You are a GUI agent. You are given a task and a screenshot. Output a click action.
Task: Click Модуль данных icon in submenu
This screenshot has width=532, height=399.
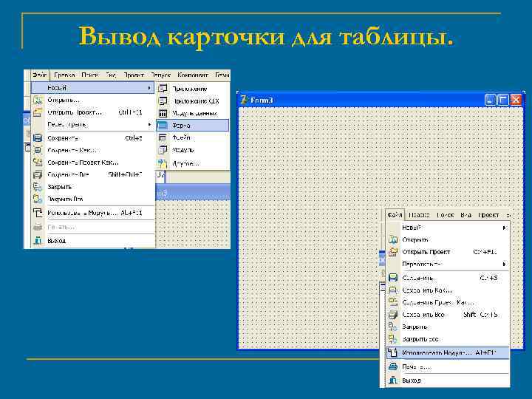163,113
